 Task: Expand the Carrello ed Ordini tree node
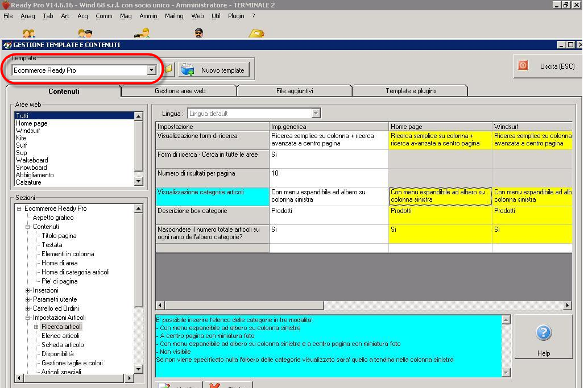pyautogui.click(x=28, y=308)
